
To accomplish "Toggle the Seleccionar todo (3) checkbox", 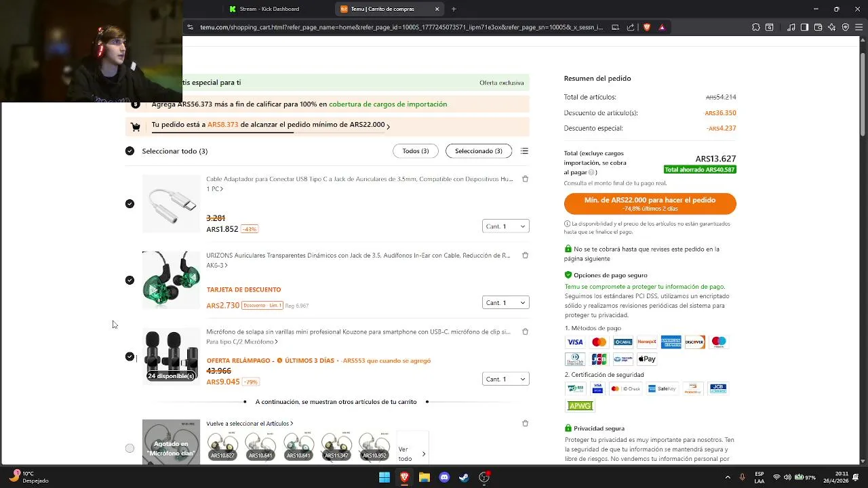I will [x=130, y=151].
